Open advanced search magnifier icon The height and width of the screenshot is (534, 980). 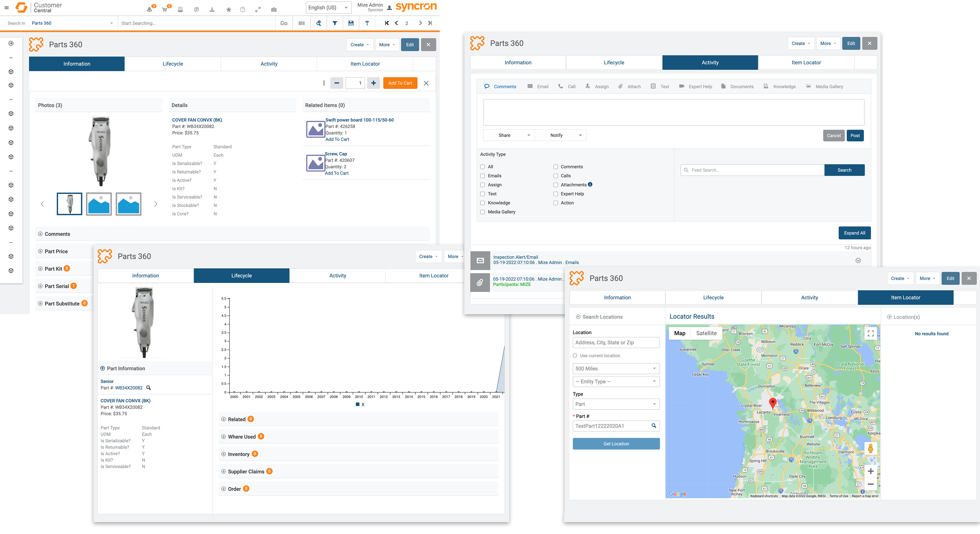tap(318, 23)
